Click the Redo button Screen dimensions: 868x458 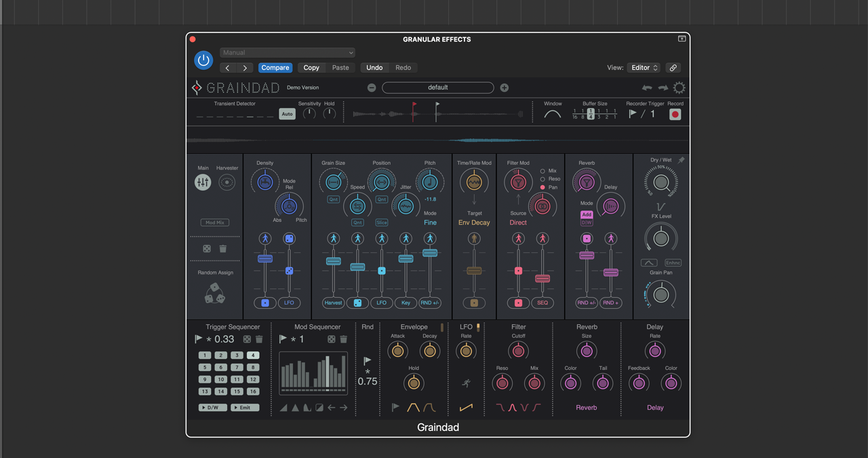click(x=403, y=68)
